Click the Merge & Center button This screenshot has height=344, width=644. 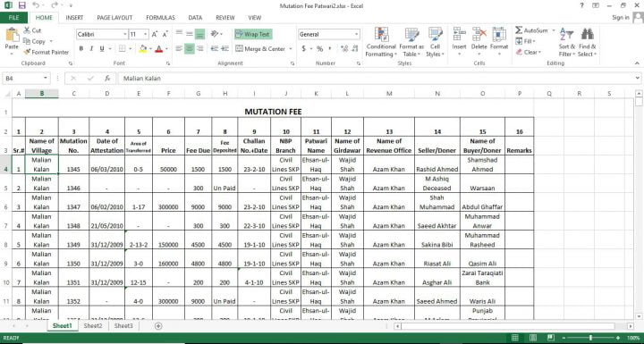click(261, 49)
